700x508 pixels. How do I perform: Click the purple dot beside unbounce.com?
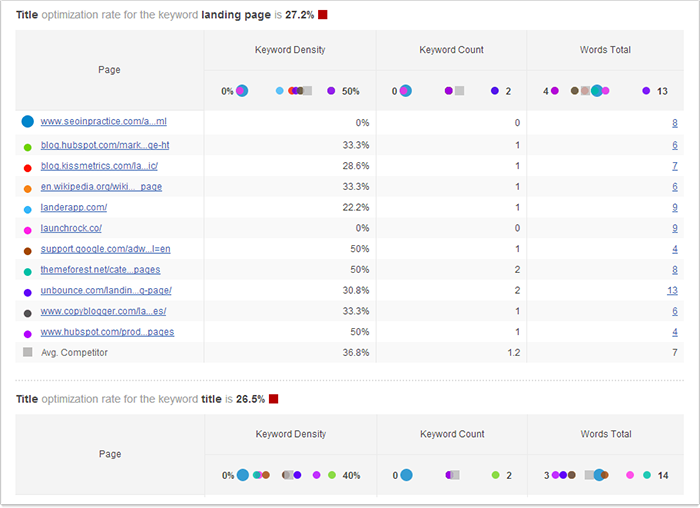pos(27,291)
